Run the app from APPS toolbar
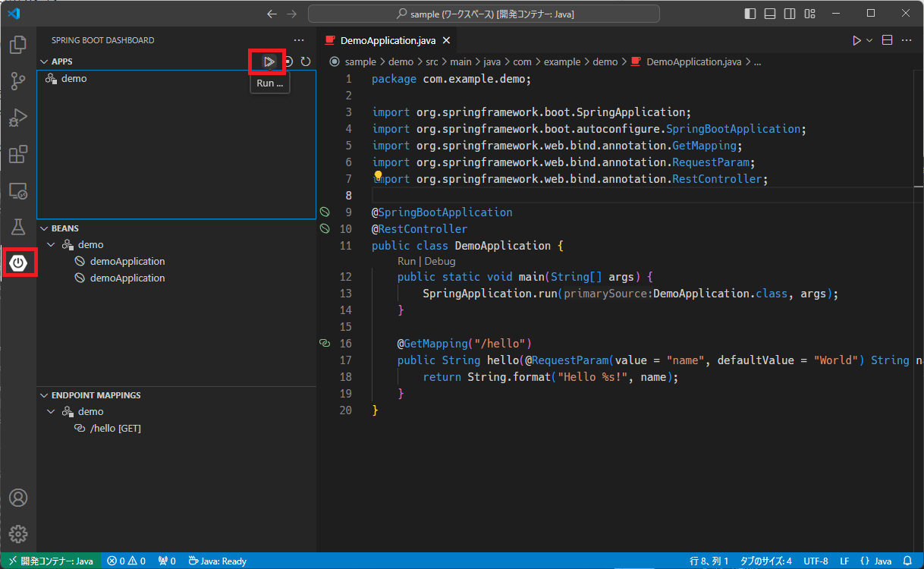924x569 pixels. click(x=269, y=61)
